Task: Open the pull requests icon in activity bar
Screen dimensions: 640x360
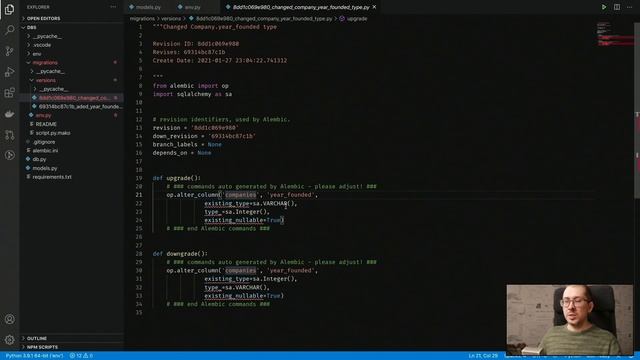Action: (x=9, y=135)
